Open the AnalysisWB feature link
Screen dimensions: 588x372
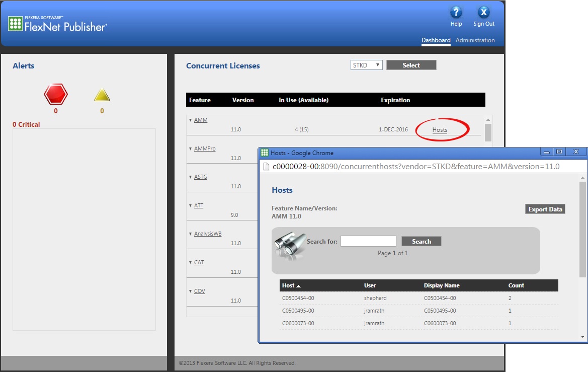coord(208,234)
